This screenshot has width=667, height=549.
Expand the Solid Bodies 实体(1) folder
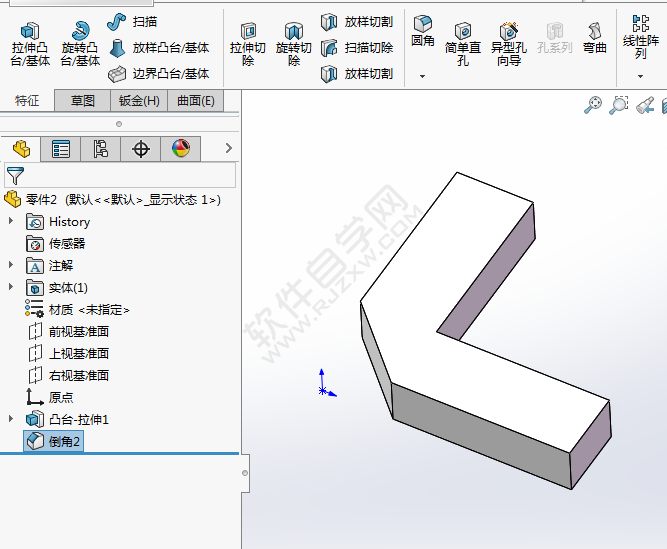[11, 287]
